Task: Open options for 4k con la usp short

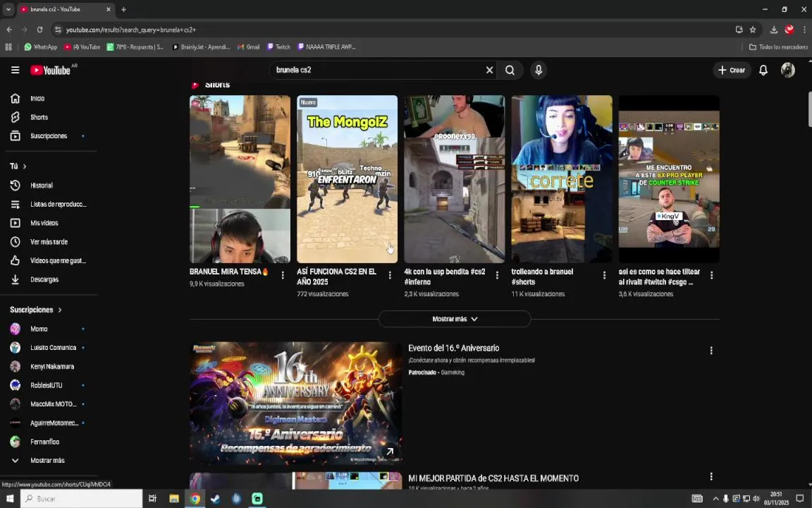Action: [x=497, y=275]
